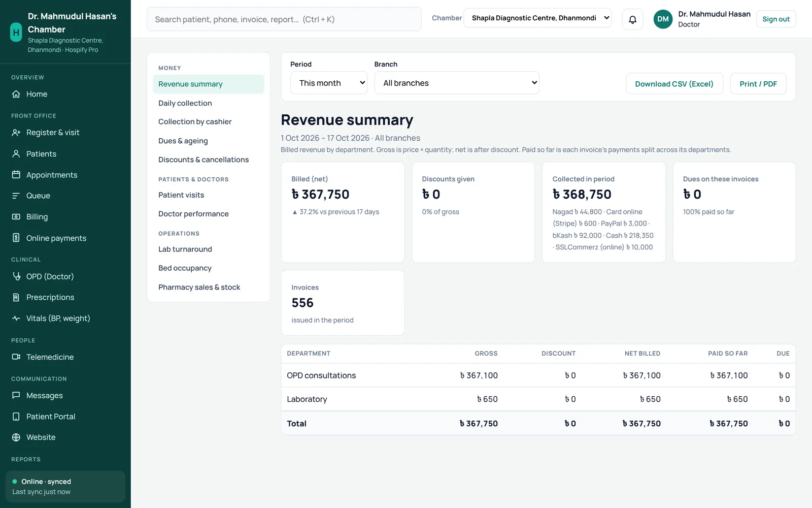Click the Home house icon in sidebar
The image size is (812, 508).
click(16, 94)
